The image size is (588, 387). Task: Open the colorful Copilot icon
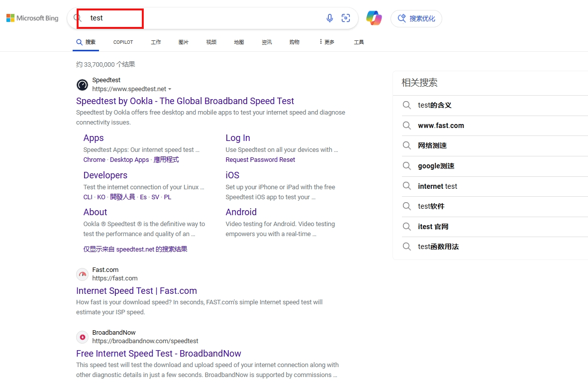[374, 18]
